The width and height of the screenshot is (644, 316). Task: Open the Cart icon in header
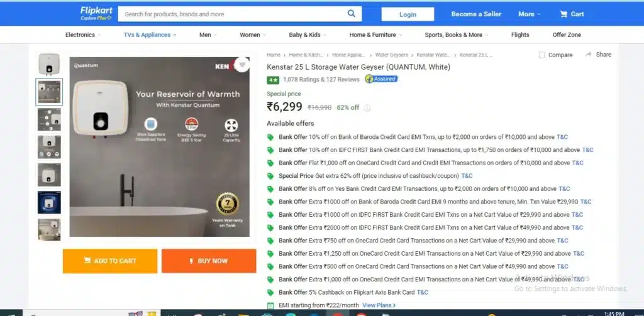pos(563,14)
